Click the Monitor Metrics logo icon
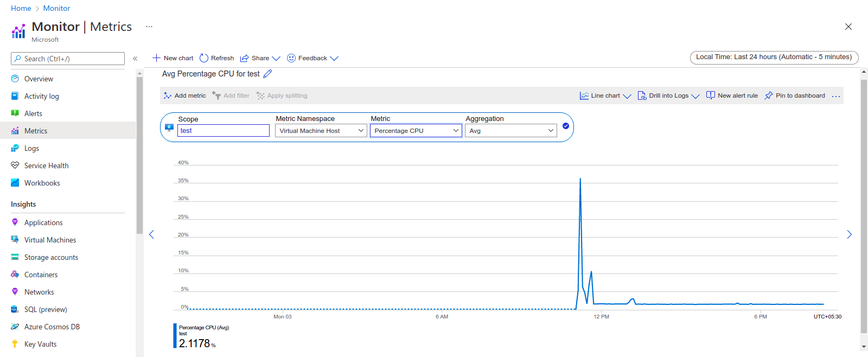868x357 pixels. (x=18, y=31)
